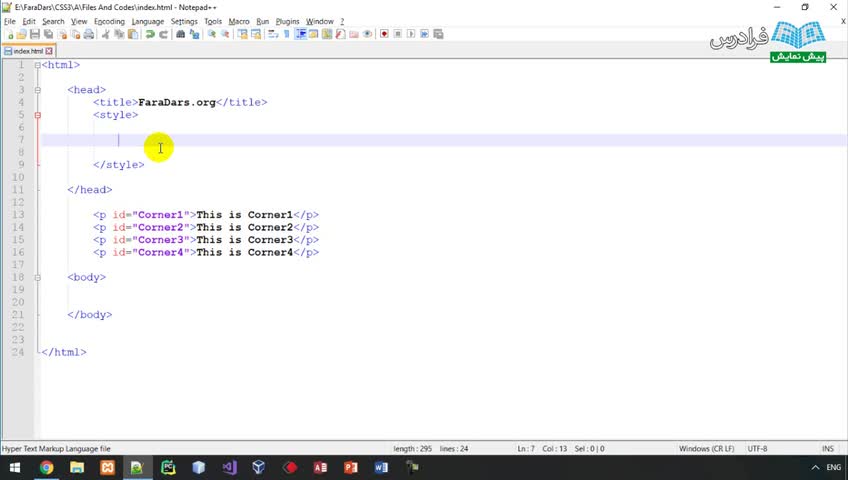Open the Macro menu

(238, 21)
